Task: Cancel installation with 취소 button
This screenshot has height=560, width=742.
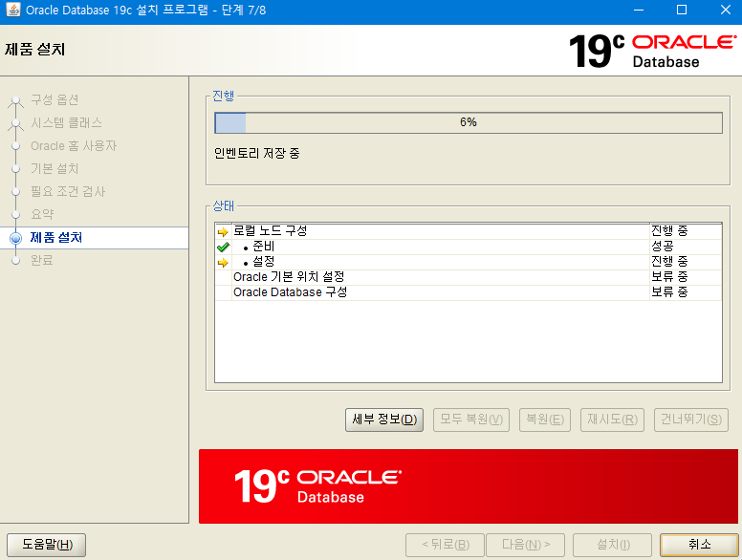Action: pos(699,545)
